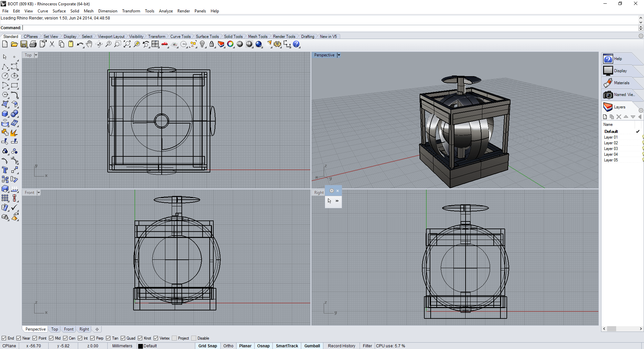This screenshot has width=644, height=349.
Task: Click the Boolean union spheres icon
Action: 14,114
